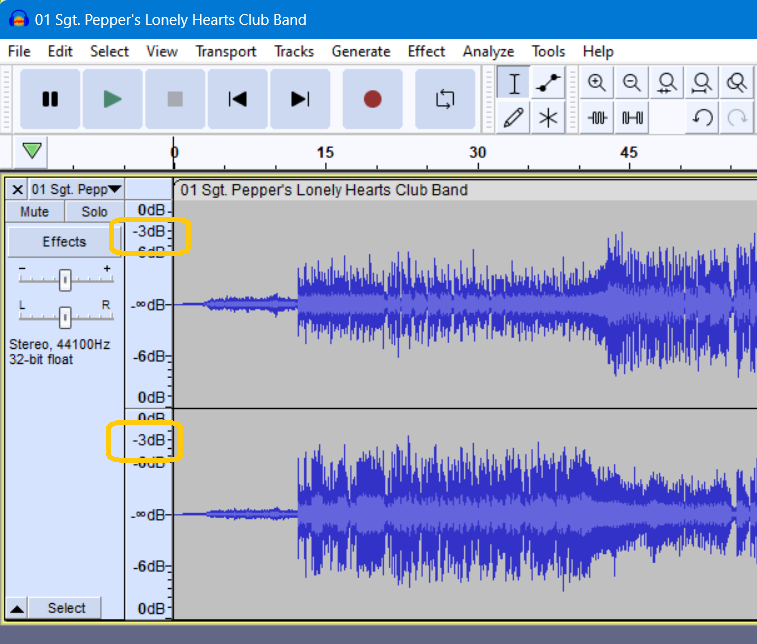Toggle the Loop playback button
This screenshot has height=644, width=757.
(445, 99)
